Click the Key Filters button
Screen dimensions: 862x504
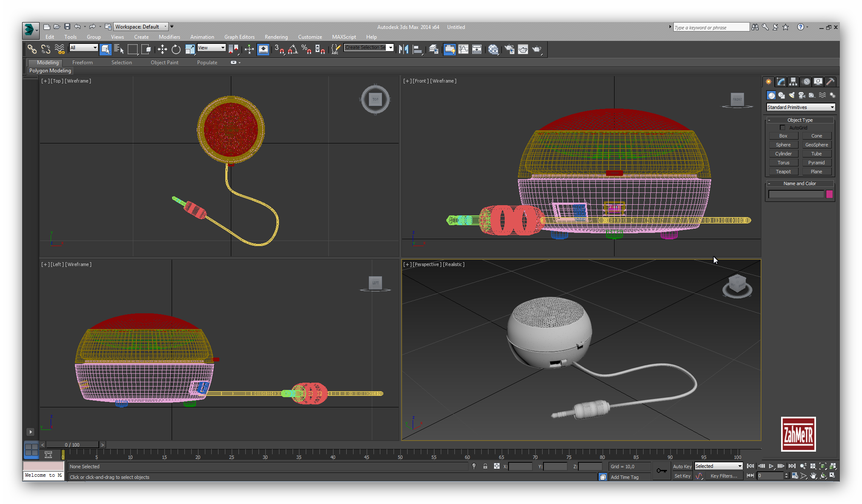pos(723,476)
